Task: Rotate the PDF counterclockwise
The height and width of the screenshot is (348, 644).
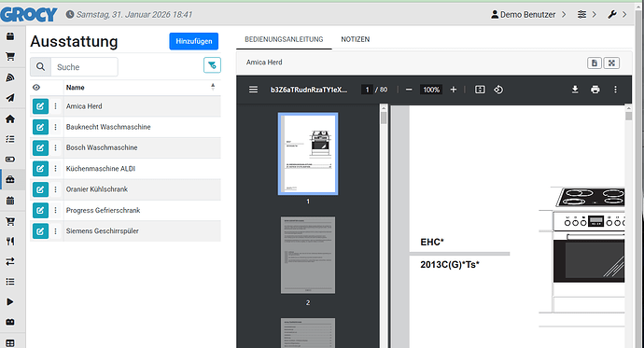Action: [x=498, y=90]
